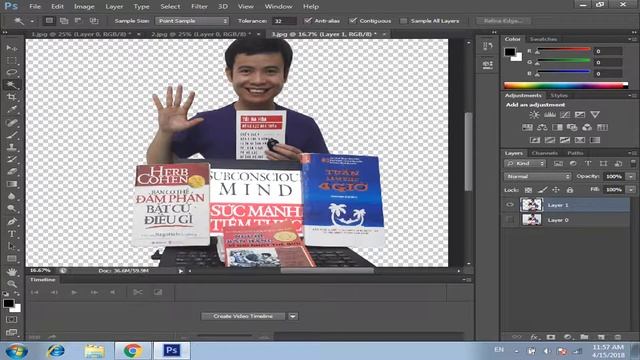The image size is (640, 360).
Task: Toggle lock all padlock icon
Action: [570, 190]
